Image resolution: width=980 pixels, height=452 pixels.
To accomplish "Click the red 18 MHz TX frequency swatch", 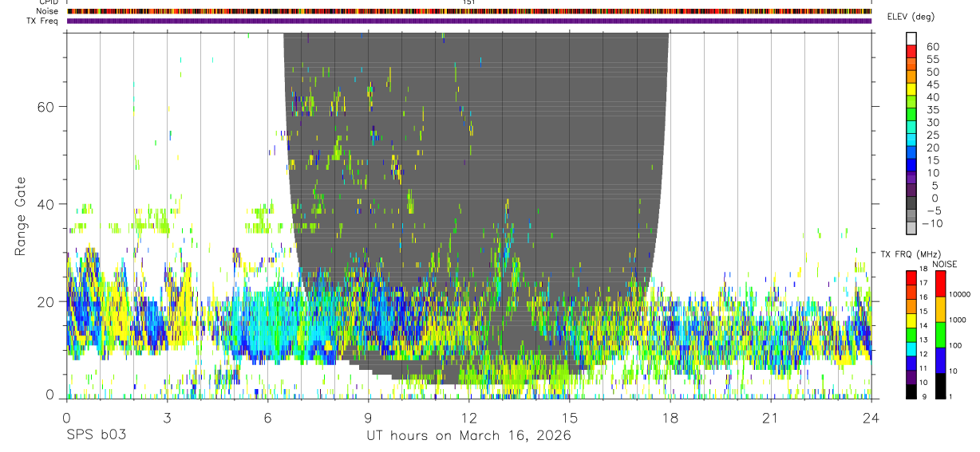I will click(911, 277).
